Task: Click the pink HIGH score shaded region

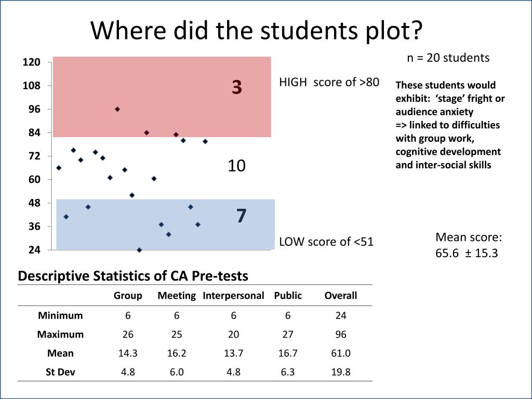Action: click(x=162, y=97)
